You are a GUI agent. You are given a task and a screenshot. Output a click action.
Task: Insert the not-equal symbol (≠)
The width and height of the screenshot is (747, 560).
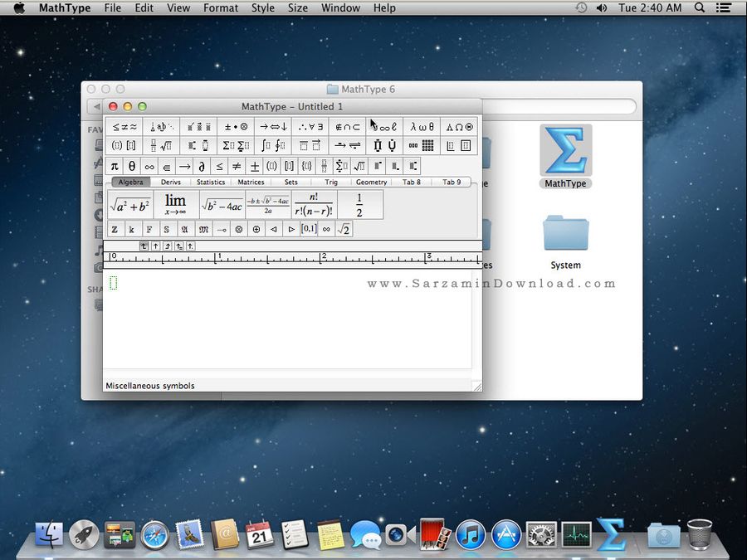click(x=237, y=166)
